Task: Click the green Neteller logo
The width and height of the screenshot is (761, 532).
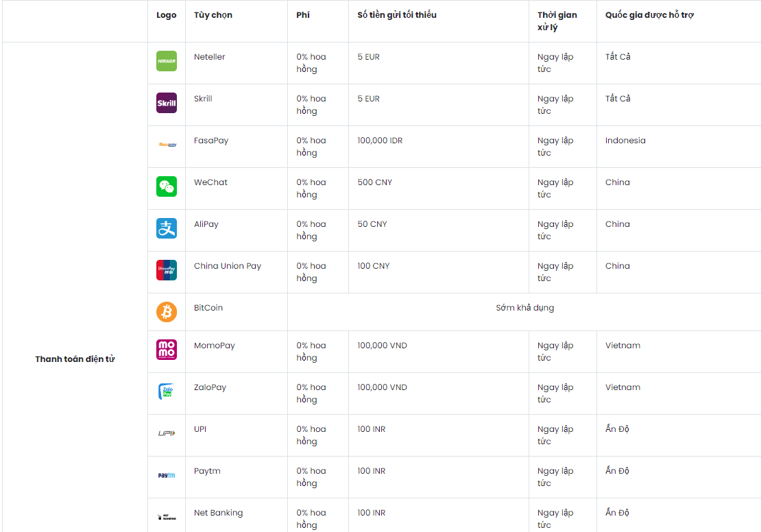Action: [167, 61]
